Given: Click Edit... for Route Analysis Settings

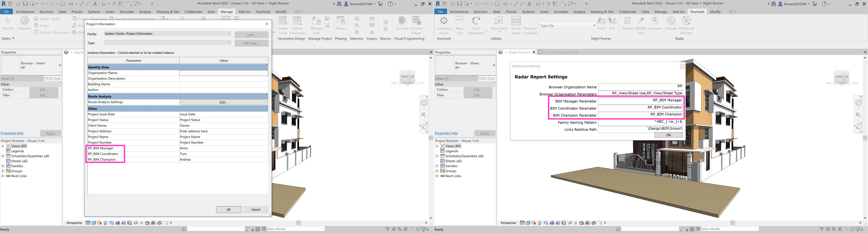Looking at the screenshot, I should point(224,102).
